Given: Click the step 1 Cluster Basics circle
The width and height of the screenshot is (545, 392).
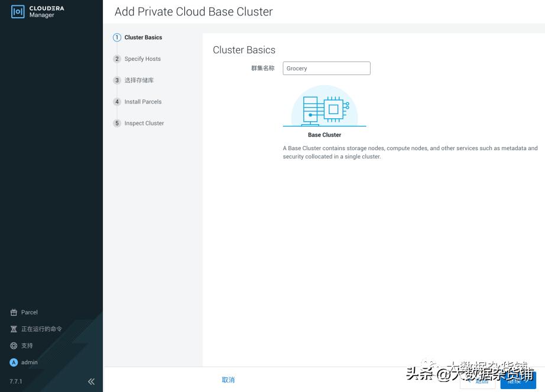Looking at the screenshot, I should 116,37.
